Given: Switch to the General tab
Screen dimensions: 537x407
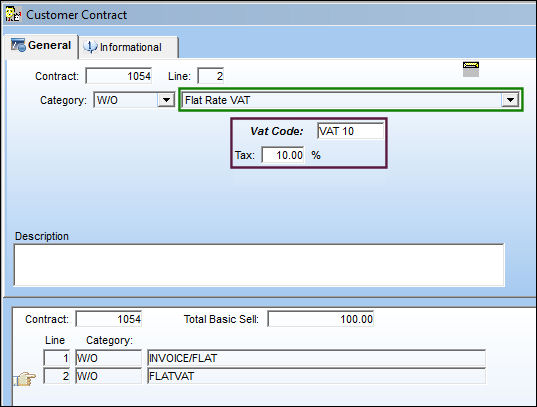Looking at the screenshot, I should pos(41,46).
